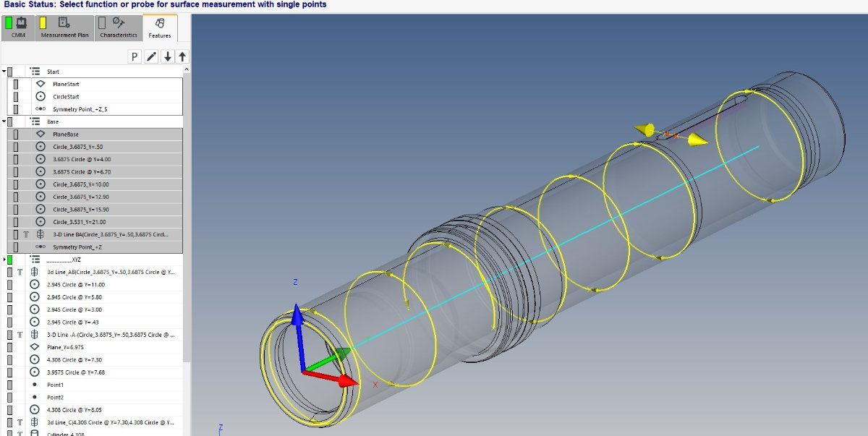Move the feature down with the down arrow
The height and width of the screenshot is (436, 868).
point(167,56)
